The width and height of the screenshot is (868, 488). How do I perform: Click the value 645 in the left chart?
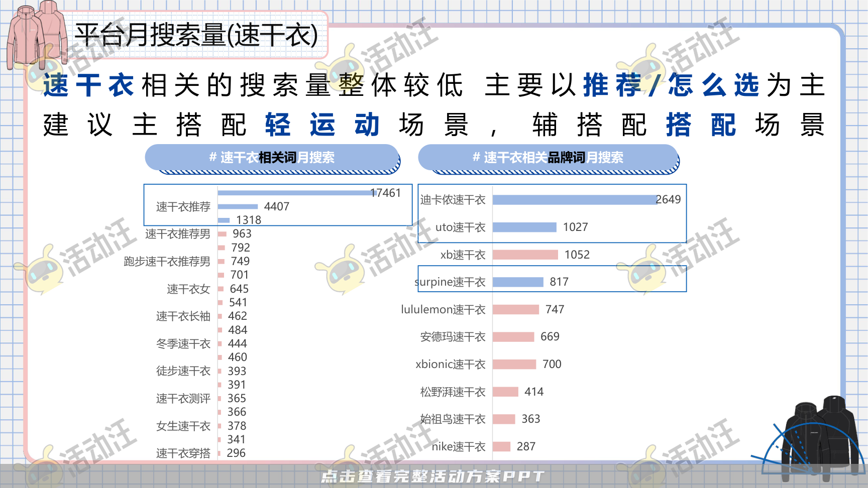click(x=239, y=289)
